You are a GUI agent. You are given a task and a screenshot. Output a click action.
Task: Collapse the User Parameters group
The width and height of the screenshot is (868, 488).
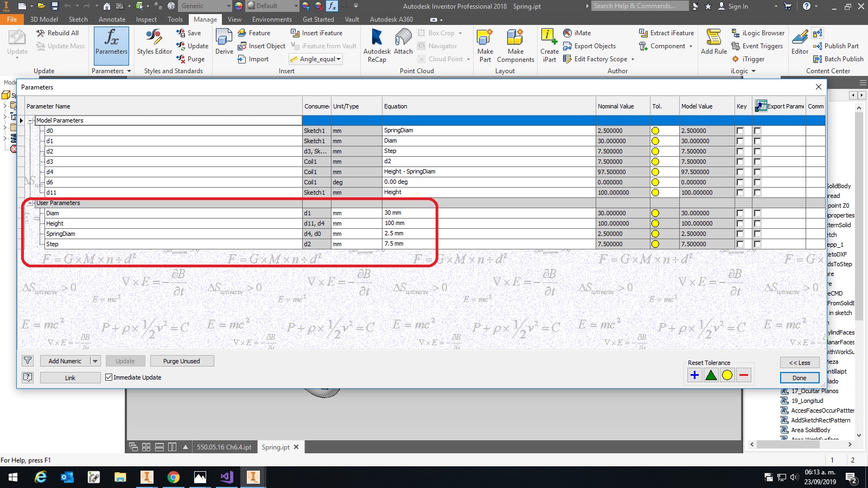[x=30, y=203]
